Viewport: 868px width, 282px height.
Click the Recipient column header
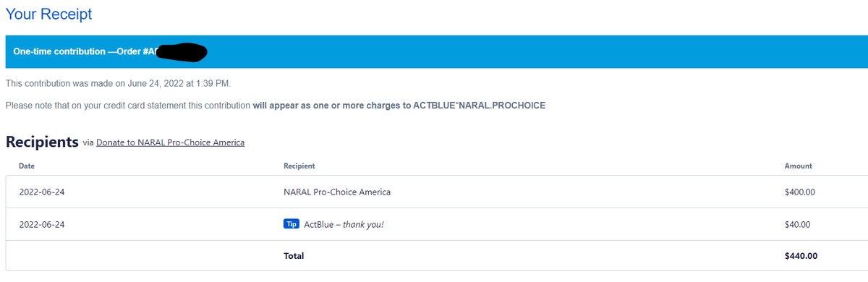(299, 166)
